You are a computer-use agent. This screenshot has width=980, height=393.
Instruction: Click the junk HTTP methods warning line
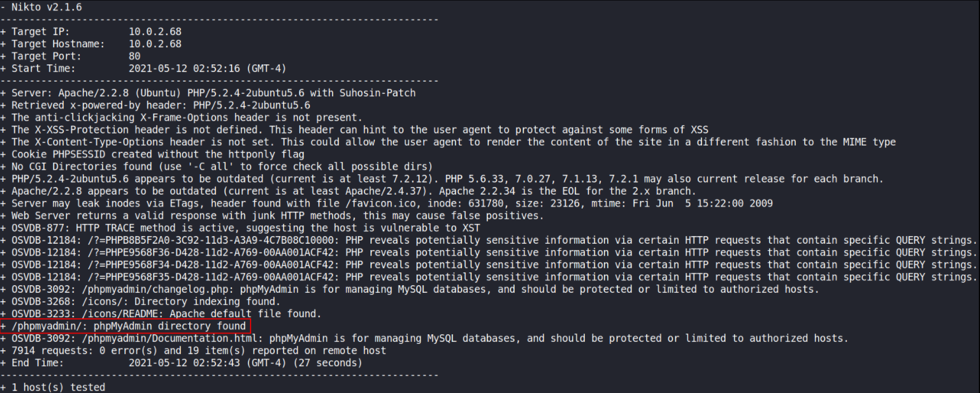(272, 216)
